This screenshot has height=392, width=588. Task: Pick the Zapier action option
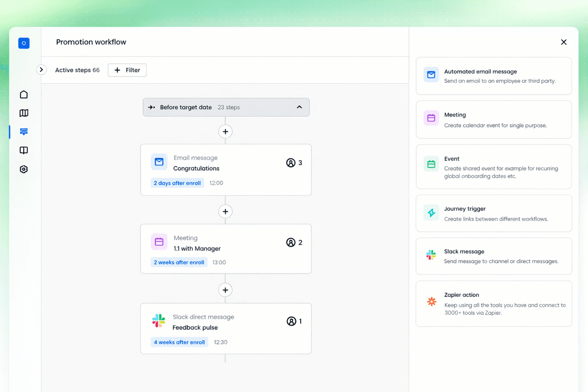tap(493, 304)
